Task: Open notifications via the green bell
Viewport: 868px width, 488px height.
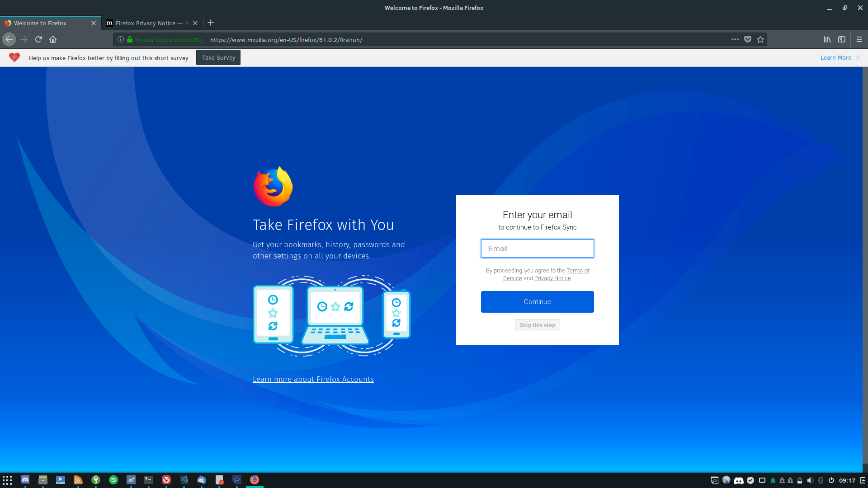Action: tap(773, 480)
